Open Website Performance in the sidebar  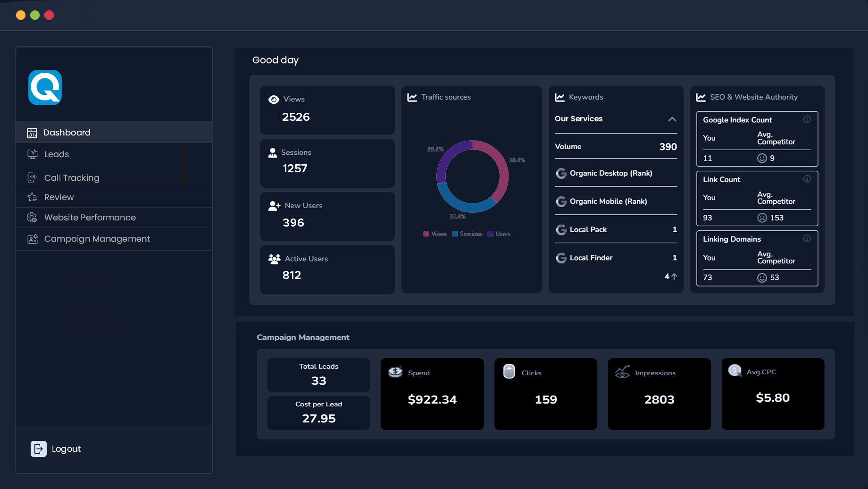point(114,218)
